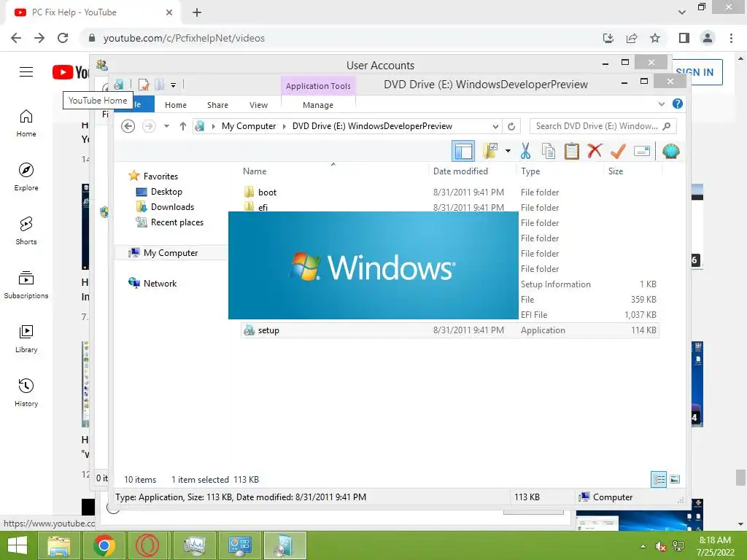Open the Customize Quick Access Toolbar dropdown

(x=174, y=85)
